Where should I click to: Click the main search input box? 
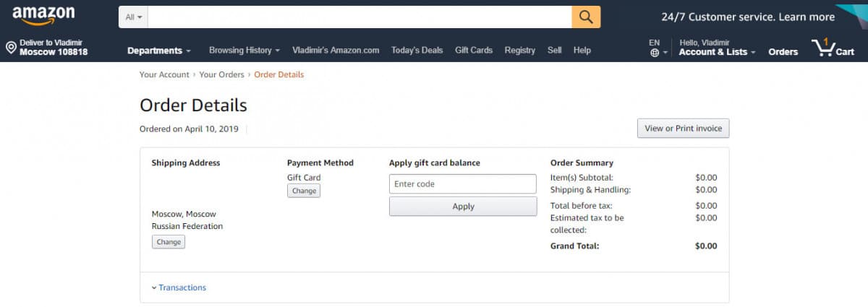(359, 17)
